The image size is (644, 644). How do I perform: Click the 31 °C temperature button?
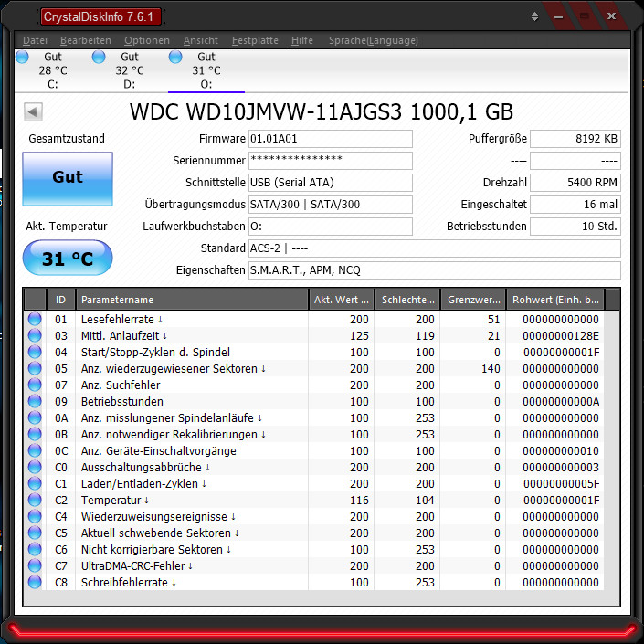(x=68, y=258)
